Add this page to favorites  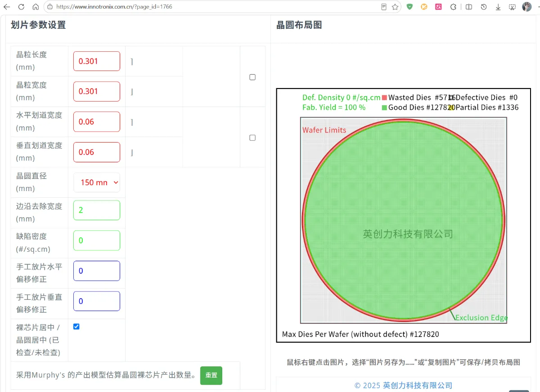pyautogui.click(x=395, y=7)
